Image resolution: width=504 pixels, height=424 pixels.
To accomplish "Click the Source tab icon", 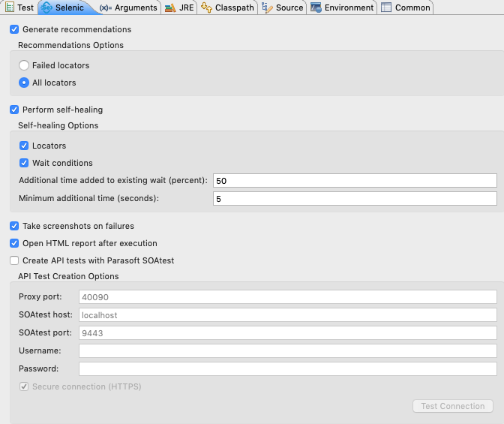I will tap(267, 8).
